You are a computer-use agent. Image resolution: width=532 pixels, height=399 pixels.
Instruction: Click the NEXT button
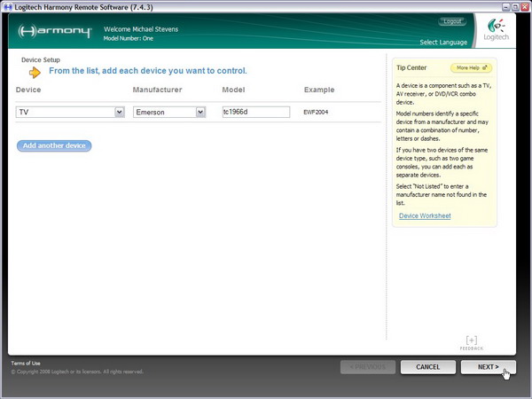point(489,367)
